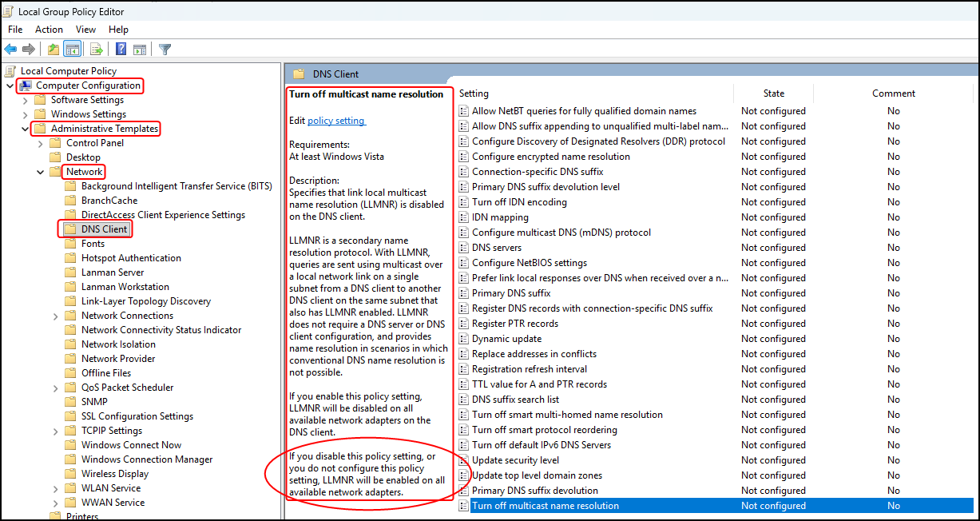Image resolution: width=980 pixels, height=521 pixels.
Task: Sort by the State column header
Action: [773, 93]
